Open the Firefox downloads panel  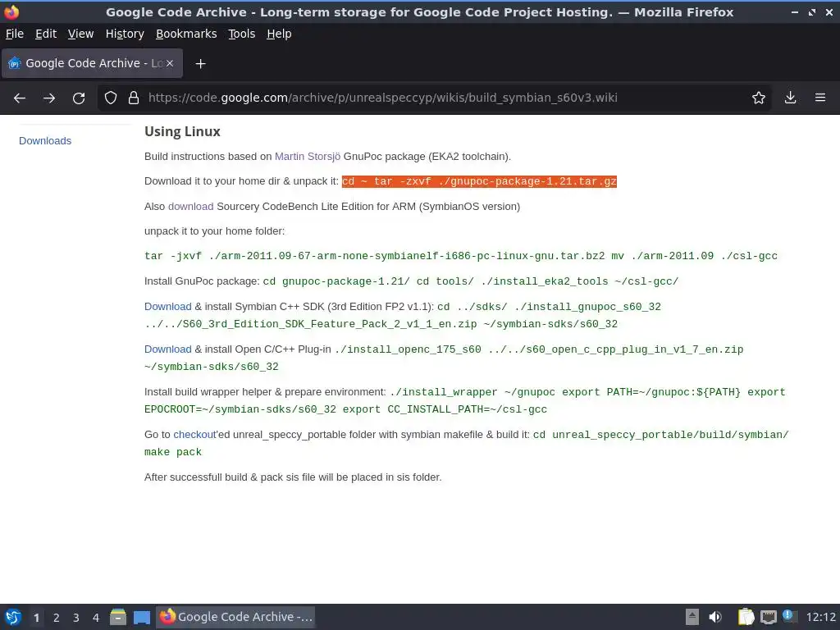(x=790, y=98)
